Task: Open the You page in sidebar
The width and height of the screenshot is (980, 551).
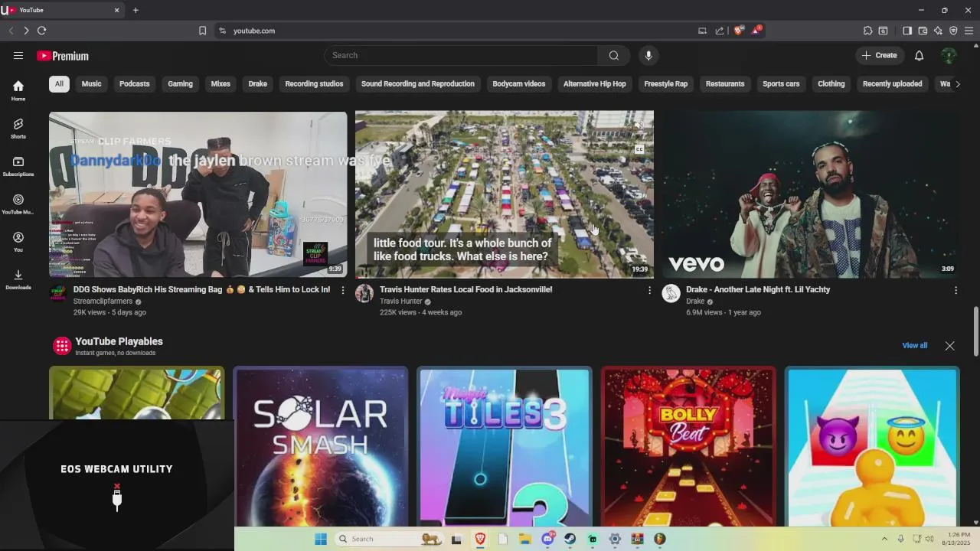Action: (18, 242)
